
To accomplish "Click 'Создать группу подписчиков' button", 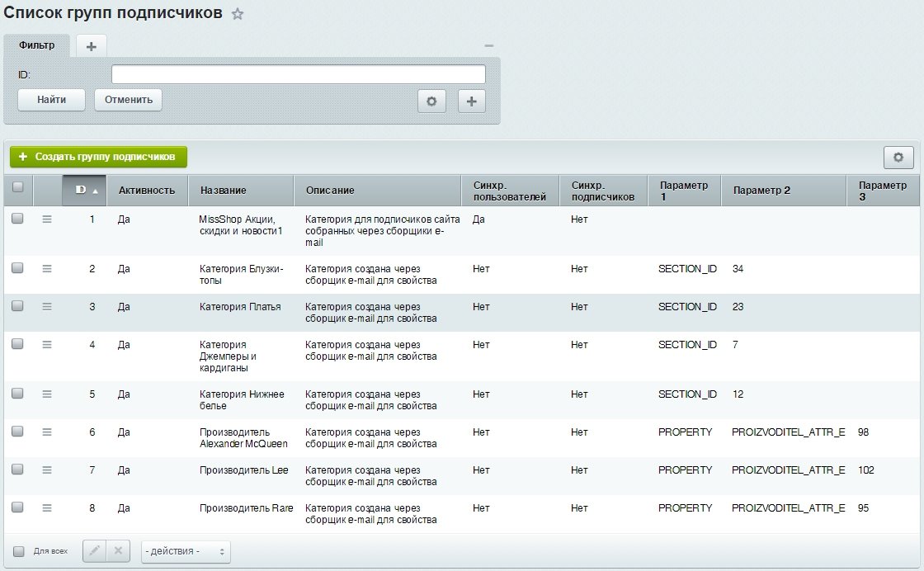I will tap(98, 157).
